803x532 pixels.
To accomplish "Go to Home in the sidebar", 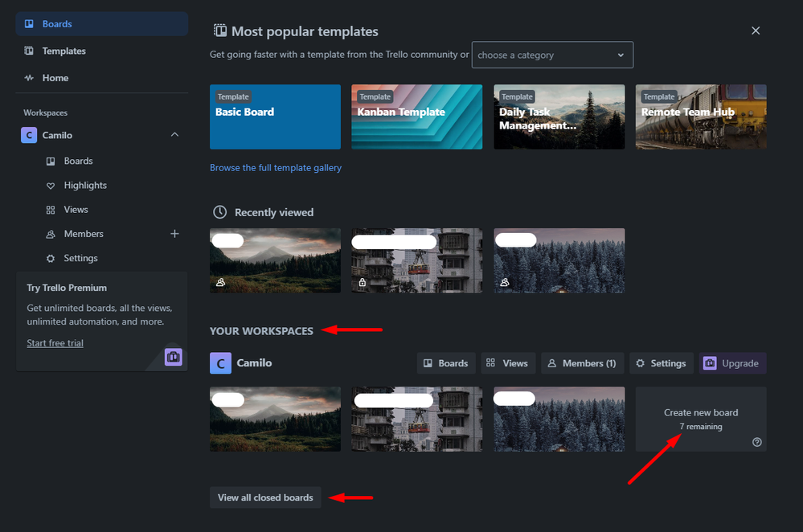I will (102, 78).
